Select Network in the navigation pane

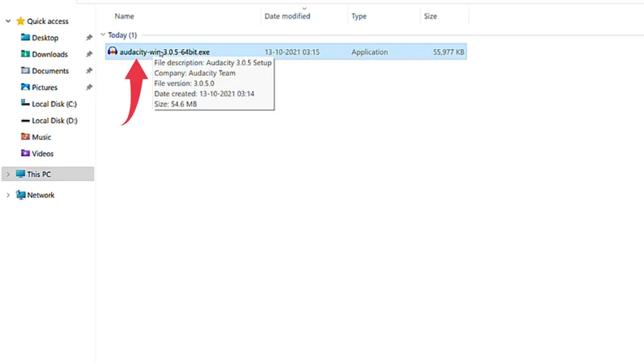tap(40, 195)
